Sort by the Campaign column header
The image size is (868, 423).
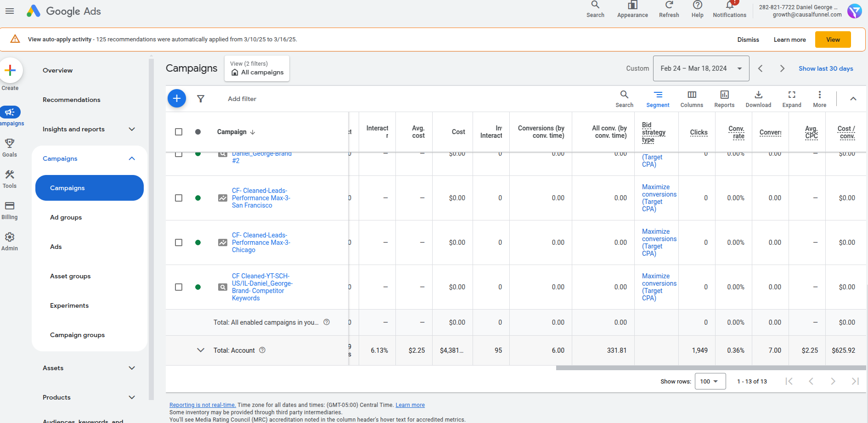(x=236, y=132)
